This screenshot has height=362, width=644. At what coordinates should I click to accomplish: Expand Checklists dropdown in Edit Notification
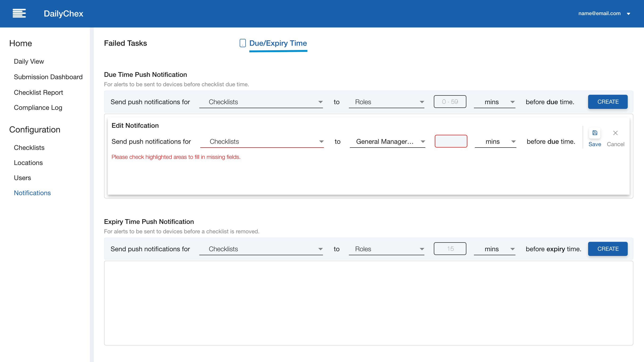coord(262,141)
